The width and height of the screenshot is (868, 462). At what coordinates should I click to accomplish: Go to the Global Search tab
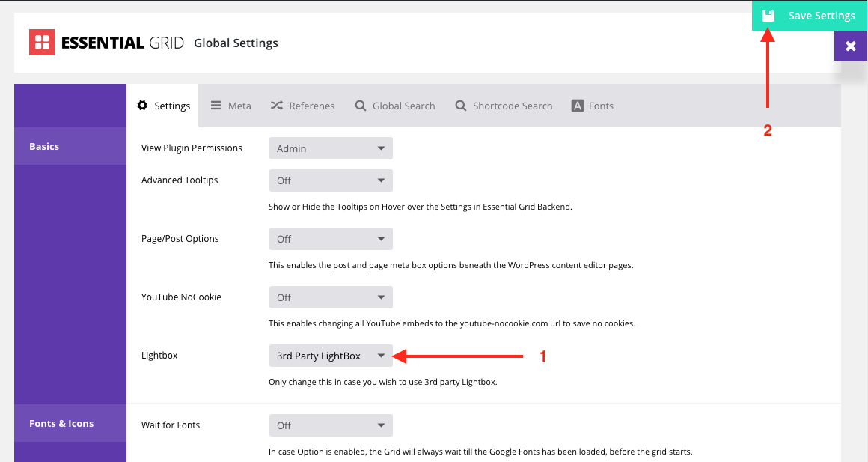395,106
